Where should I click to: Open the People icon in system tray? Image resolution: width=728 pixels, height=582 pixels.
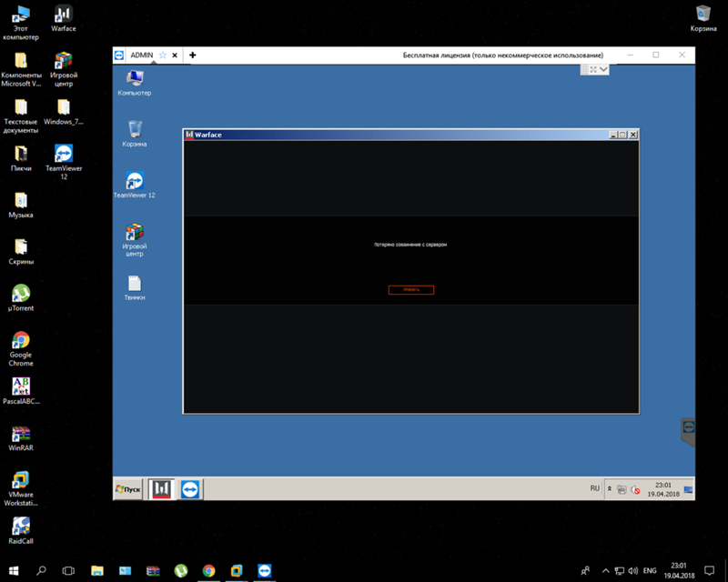(x=585, y=570)
